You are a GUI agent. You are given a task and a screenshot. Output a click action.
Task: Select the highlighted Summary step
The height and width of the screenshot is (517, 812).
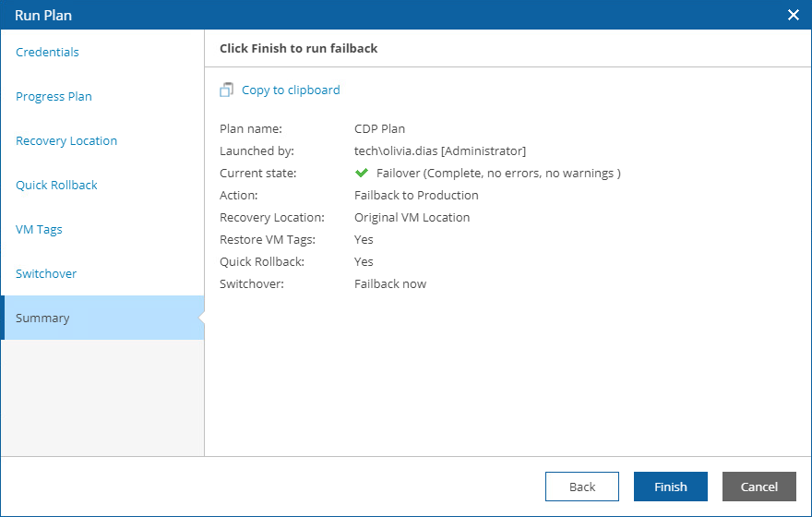[42, 318]
